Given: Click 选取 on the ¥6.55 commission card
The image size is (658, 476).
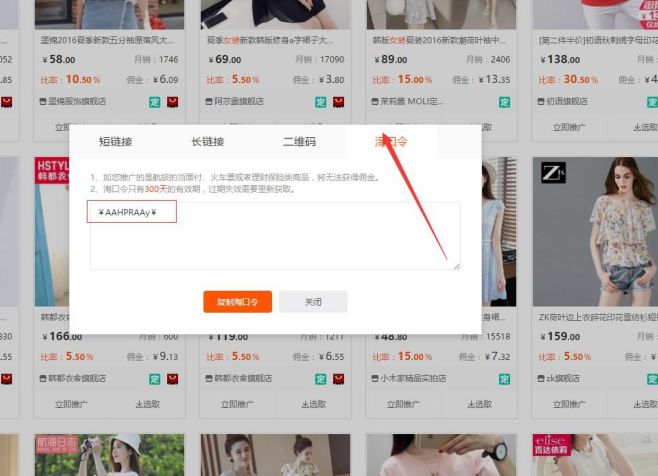Looking at the screenshot, I should tap(313, 404).
